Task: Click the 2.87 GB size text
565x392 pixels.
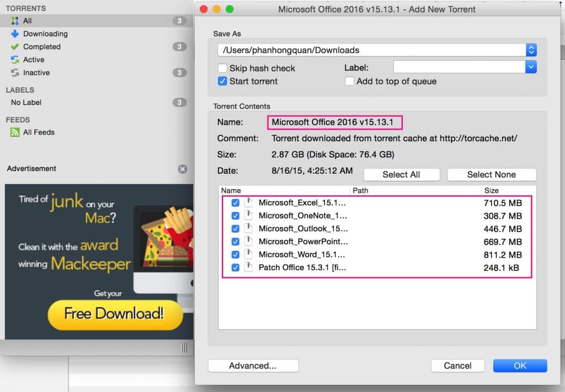Action: click(333, 154)
